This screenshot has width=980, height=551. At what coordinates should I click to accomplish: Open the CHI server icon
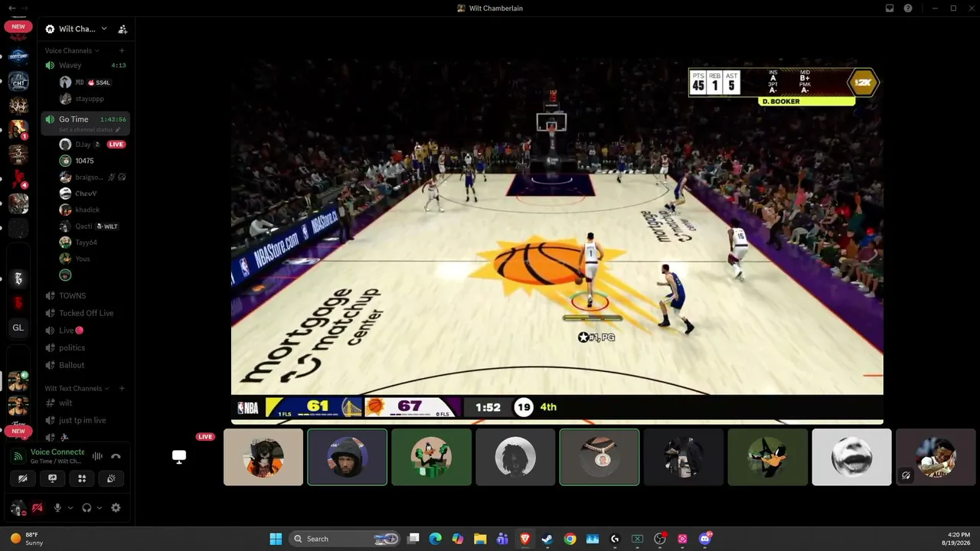pyautogui.click(x=18, y=81)
